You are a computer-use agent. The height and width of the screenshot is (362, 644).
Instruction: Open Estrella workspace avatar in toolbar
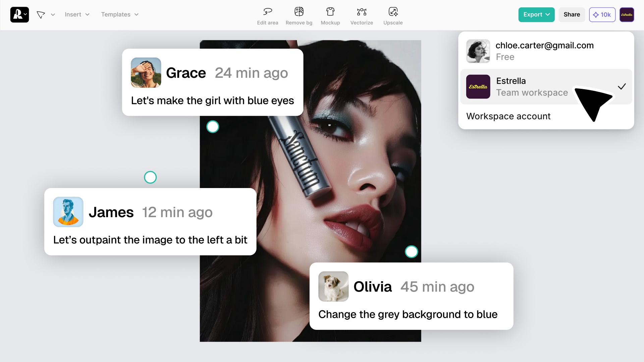[626, 15]
